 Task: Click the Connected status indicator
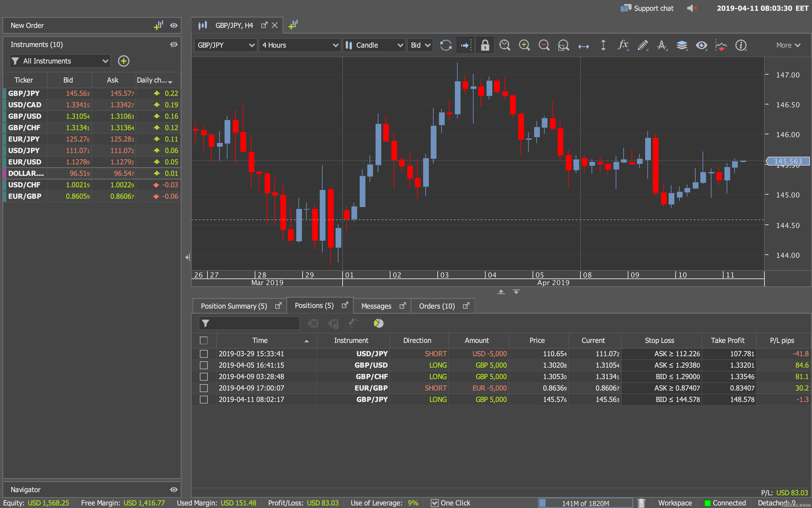[x=725, y=503]
